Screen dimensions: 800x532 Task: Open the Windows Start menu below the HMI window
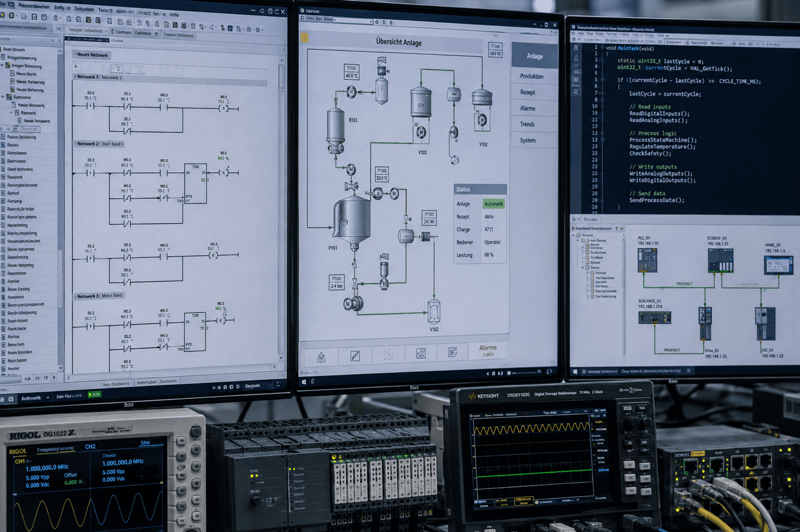[x=304, y=382]
